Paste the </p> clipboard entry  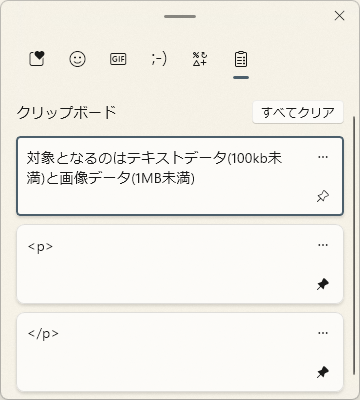tap(180, 352)
